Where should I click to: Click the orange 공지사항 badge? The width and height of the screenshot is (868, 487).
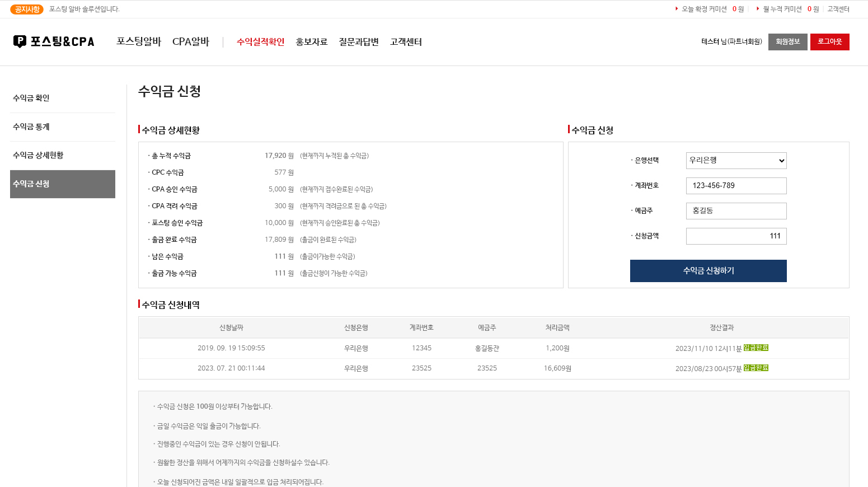coord(27,10)
